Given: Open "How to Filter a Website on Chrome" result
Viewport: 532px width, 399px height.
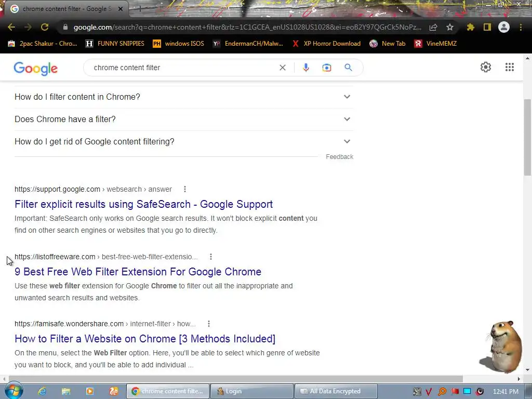Looking at the screenshot, I should click(145, 339).
